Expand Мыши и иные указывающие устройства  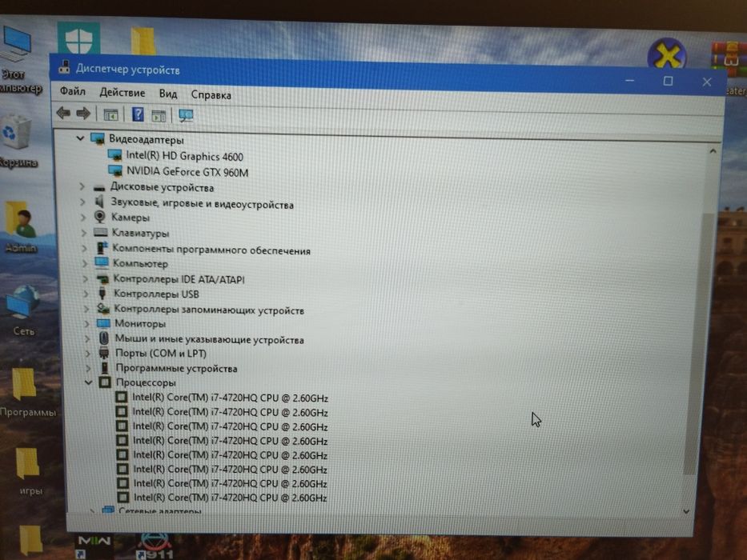[87, 338]
